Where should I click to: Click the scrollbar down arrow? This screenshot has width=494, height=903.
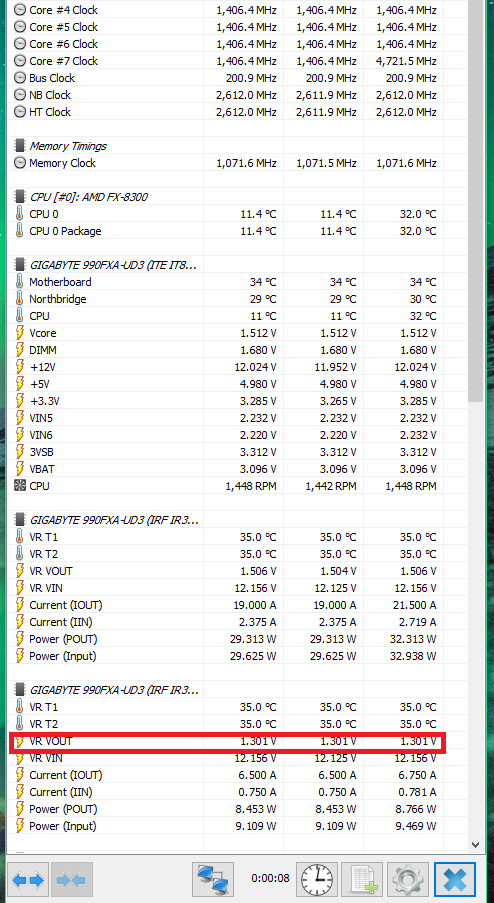[476, 845]
